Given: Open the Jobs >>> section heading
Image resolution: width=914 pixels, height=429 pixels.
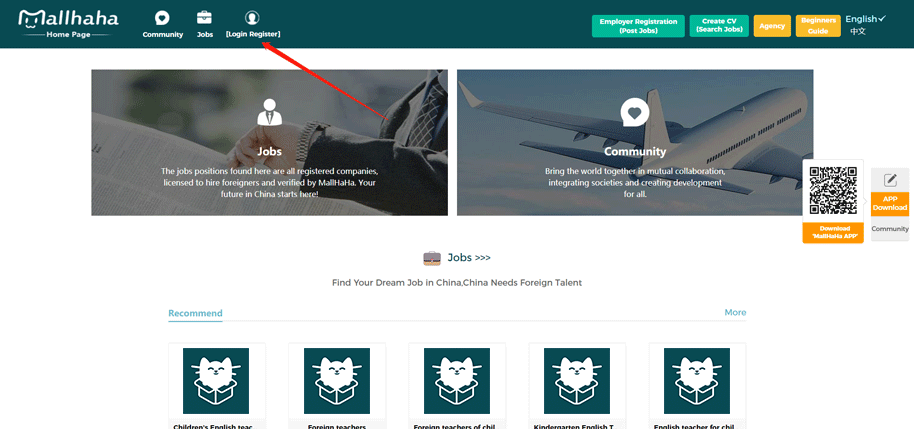Looking at the screenshot, I should (469, 257).
